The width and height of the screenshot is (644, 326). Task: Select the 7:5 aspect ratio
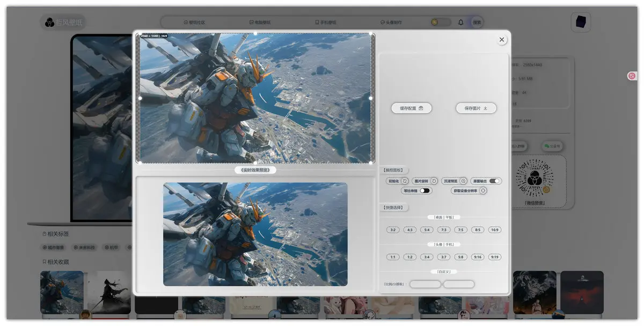pyautogui.click(x=460, y=230)
